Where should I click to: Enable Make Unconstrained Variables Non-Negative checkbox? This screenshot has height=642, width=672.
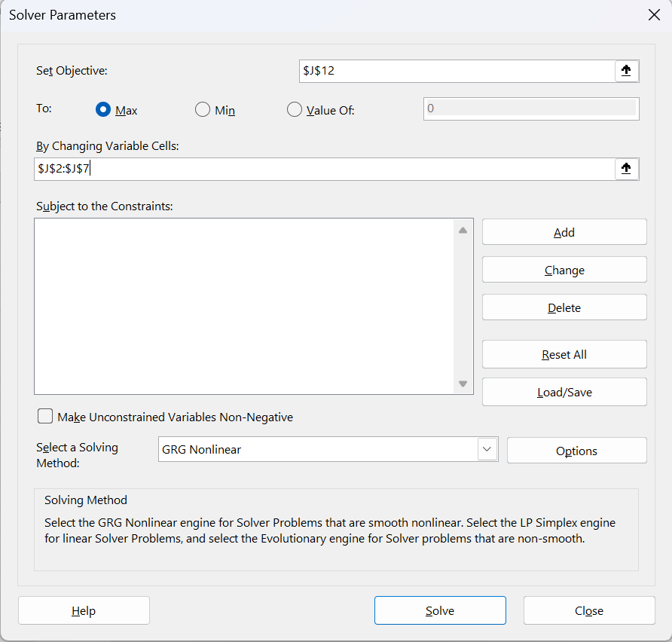point(45,417)
